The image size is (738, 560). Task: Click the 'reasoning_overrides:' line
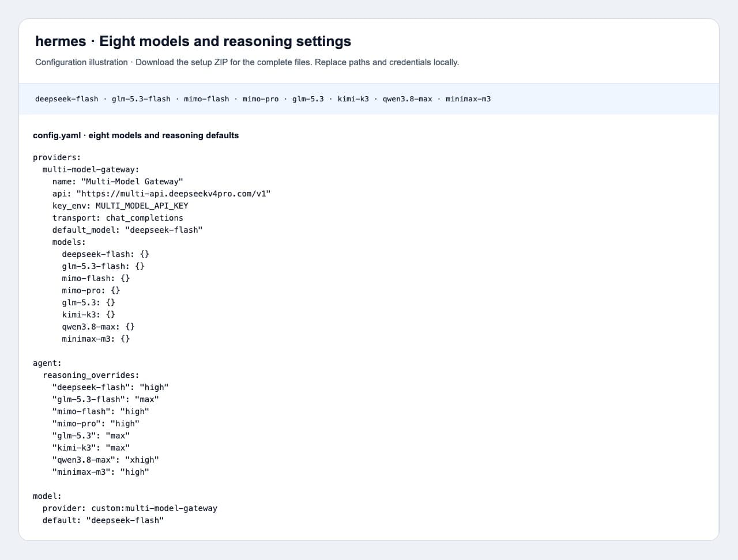point(91,375)
